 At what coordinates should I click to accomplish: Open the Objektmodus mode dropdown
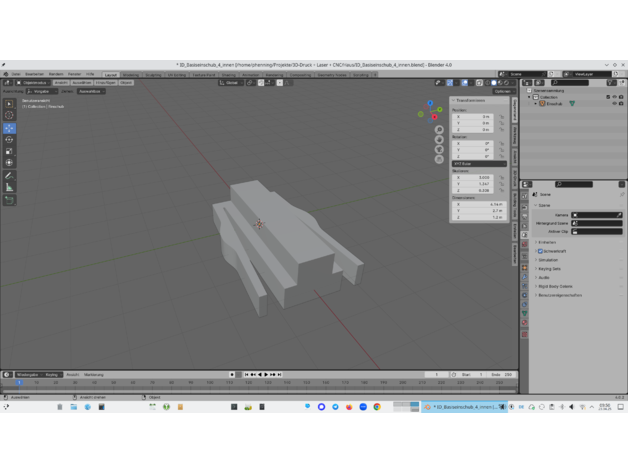[x=34, y=83]
